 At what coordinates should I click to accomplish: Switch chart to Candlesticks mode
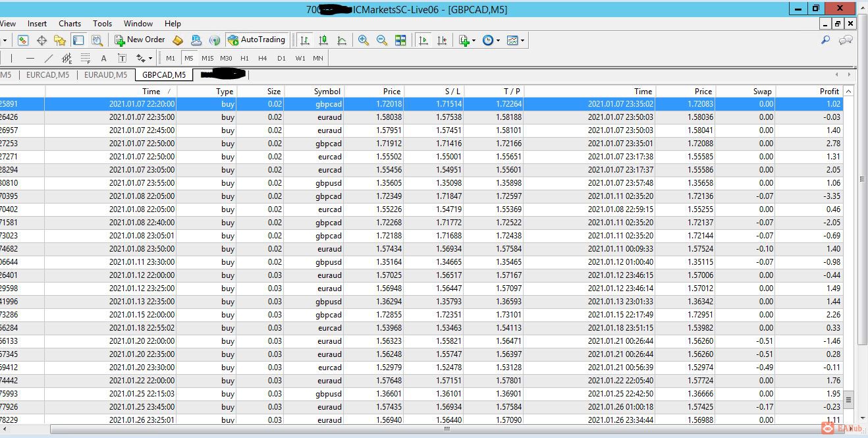[323, 40]
